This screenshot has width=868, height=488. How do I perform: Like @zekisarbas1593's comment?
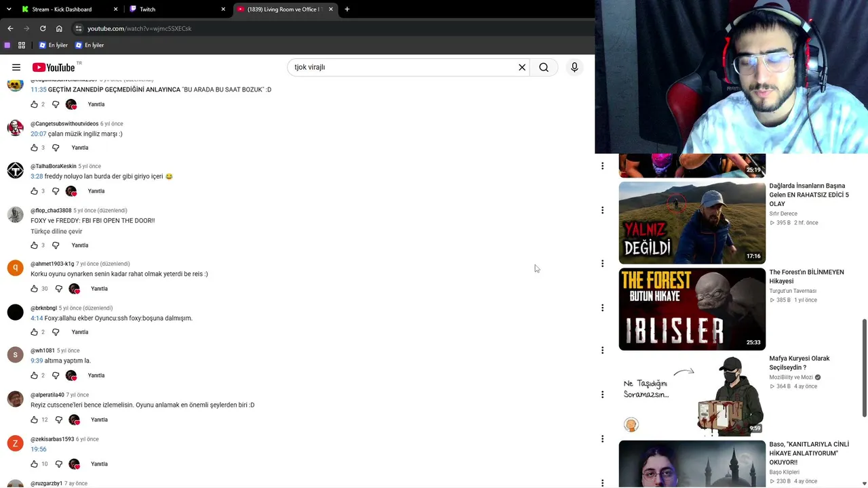point(34,464)
